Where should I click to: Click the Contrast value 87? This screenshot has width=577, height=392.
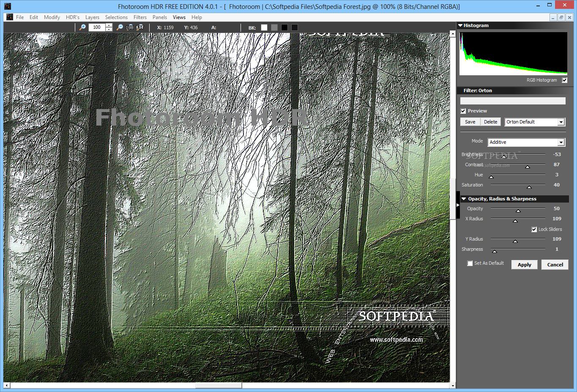(x=556, y=164)
